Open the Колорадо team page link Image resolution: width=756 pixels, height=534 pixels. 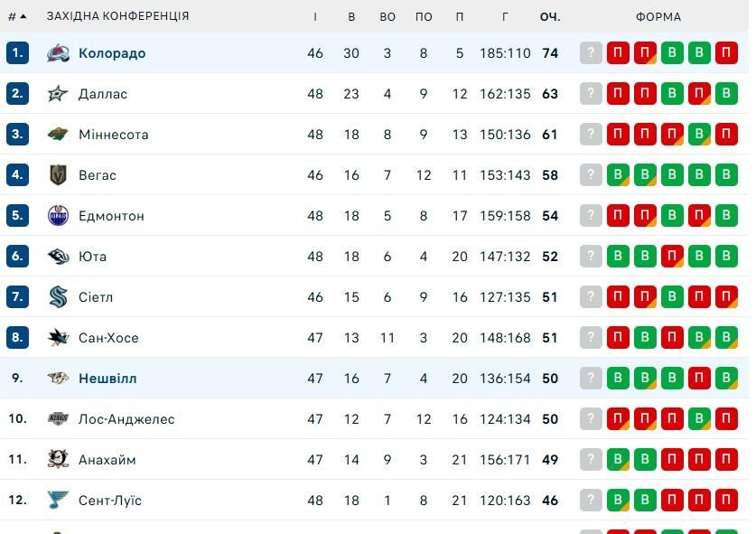click(x=112, y=53)
